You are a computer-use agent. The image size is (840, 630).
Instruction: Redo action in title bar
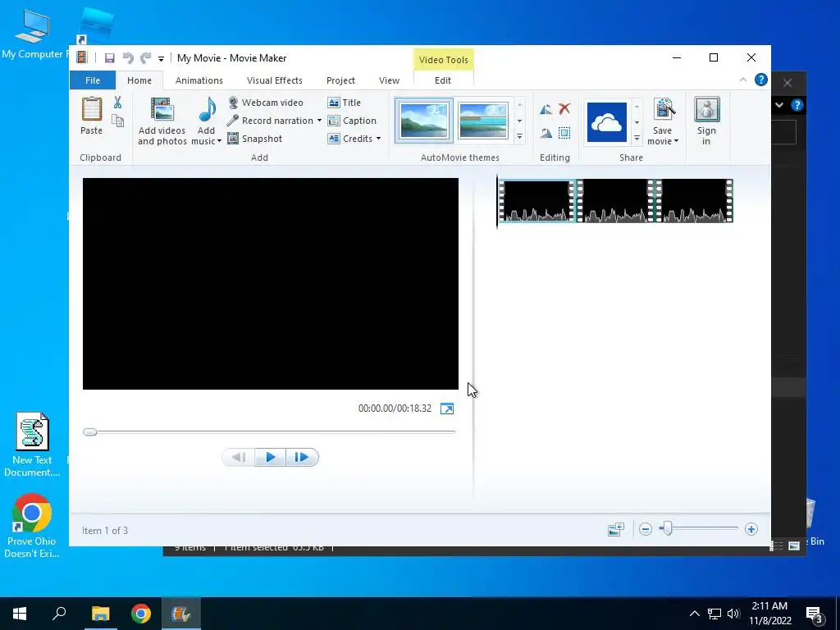point(145,58)
